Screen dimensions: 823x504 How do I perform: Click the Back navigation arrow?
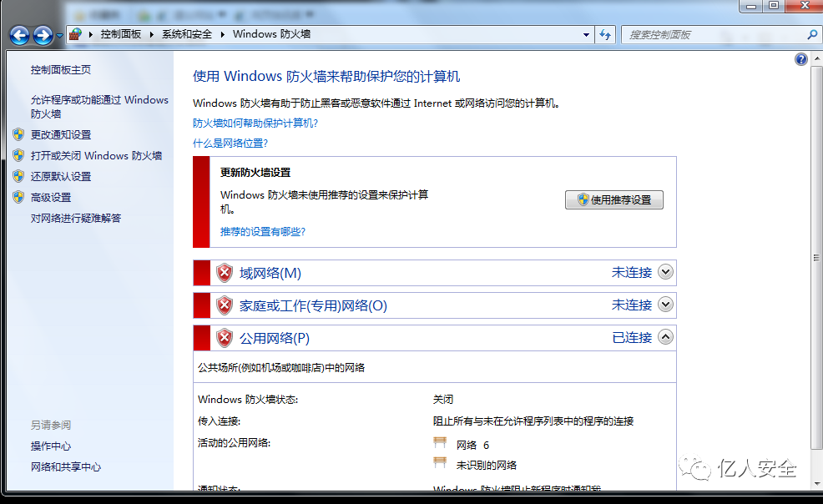click(x=19, y=36)
